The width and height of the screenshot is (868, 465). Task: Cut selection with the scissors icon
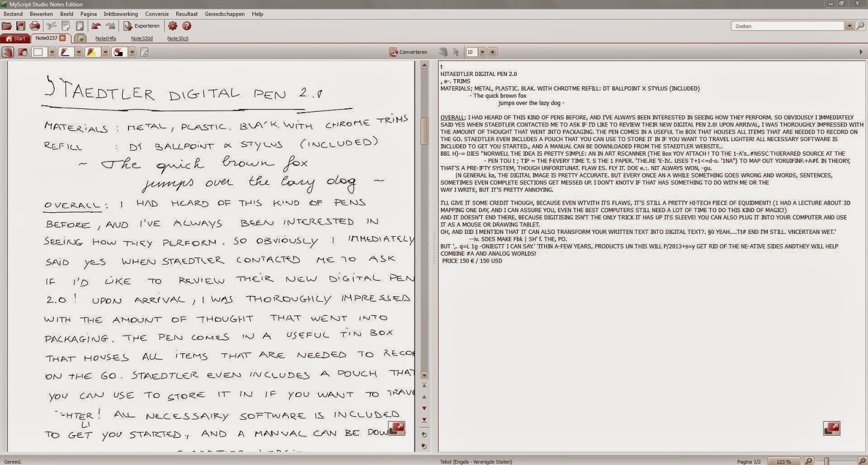point(52,26)
